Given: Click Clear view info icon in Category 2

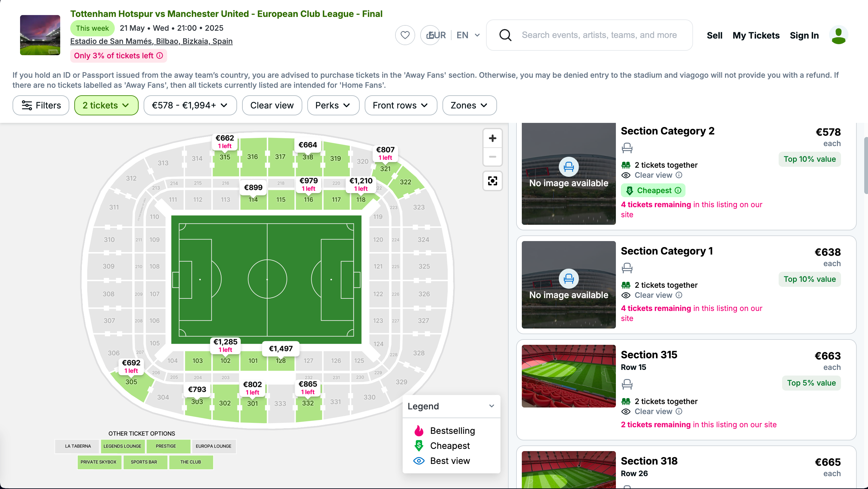Looking at the screenshot, I should (679, 175).
